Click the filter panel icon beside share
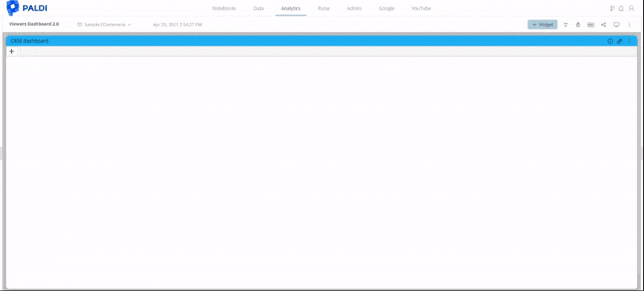The image size is (644, 291). point(591,25)
